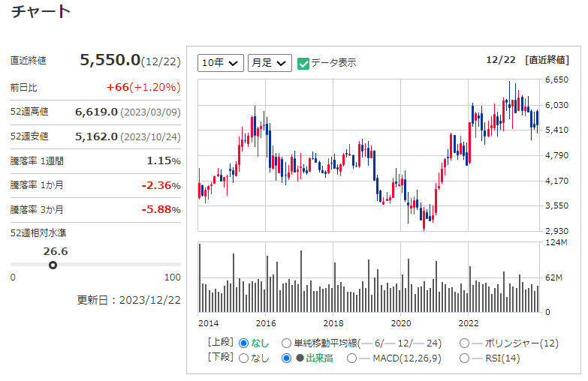
Task: Open the 月足 interval dropdown
Action: coord(269,63)
